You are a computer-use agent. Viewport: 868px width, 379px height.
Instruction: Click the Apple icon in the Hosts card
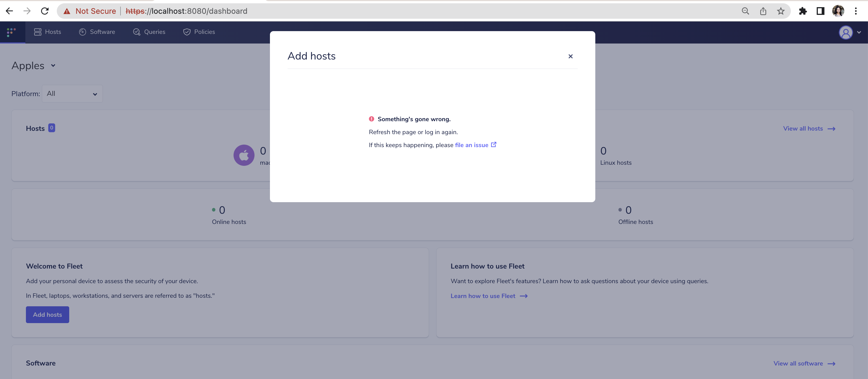tap(244, 155)
